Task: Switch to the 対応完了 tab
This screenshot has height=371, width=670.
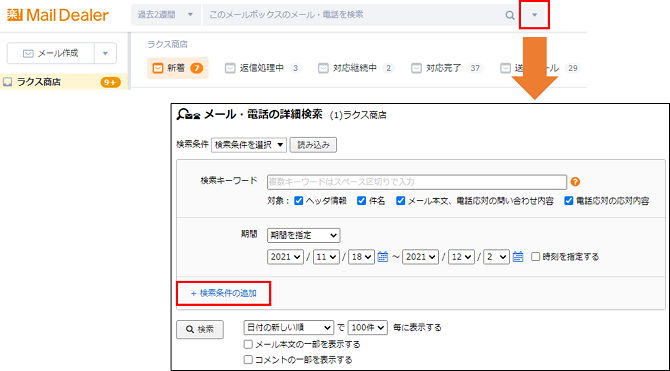Action: pos(447,68)
